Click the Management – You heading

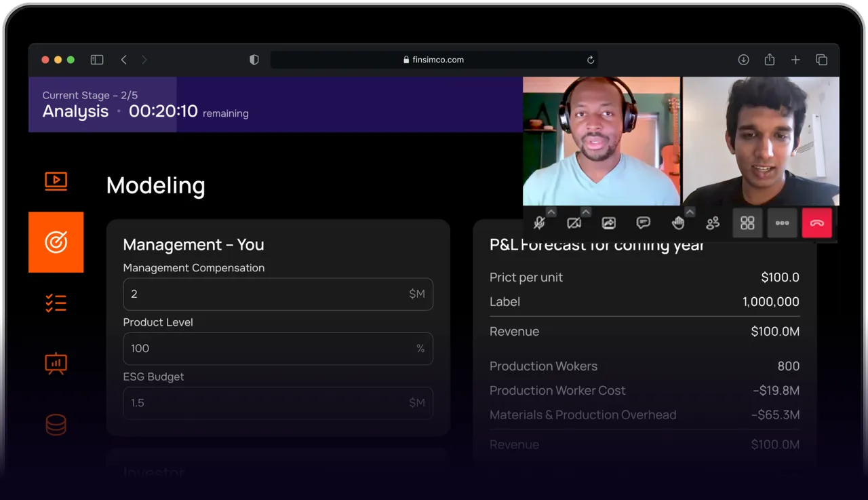pos(194,244)
